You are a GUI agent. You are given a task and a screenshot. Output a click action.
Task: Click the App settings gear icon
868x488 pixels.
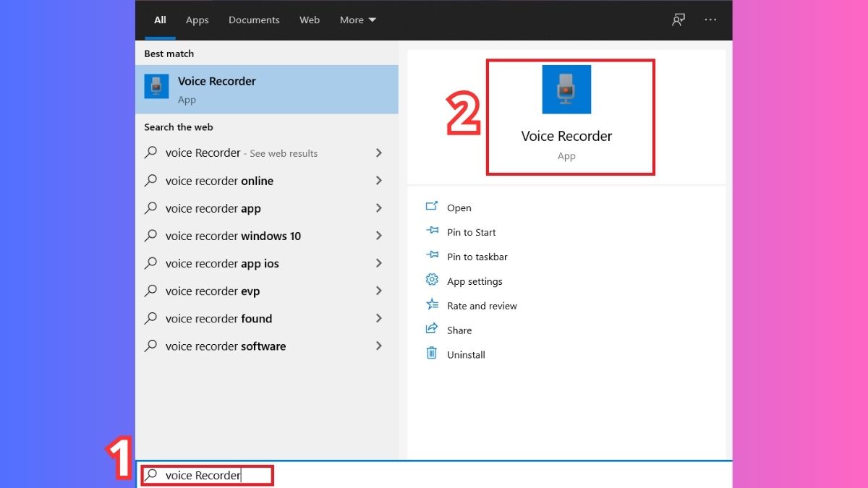coord(432,281)
